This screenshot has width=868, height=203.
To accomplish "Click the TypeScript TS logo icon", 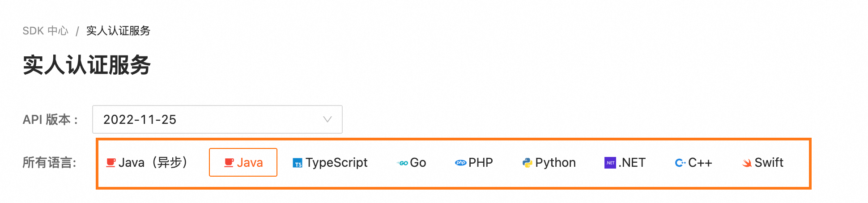I will (x=298, y=163).
